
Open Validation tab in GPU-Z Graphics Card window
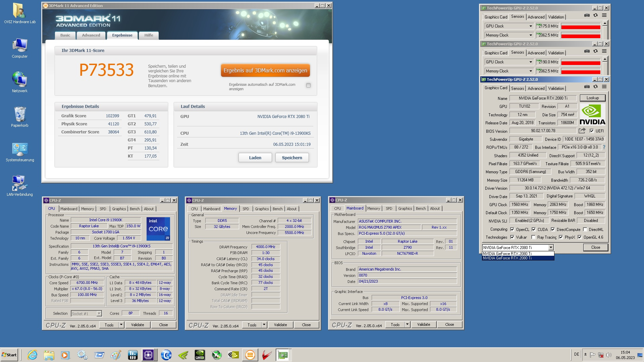click(556, 88)
